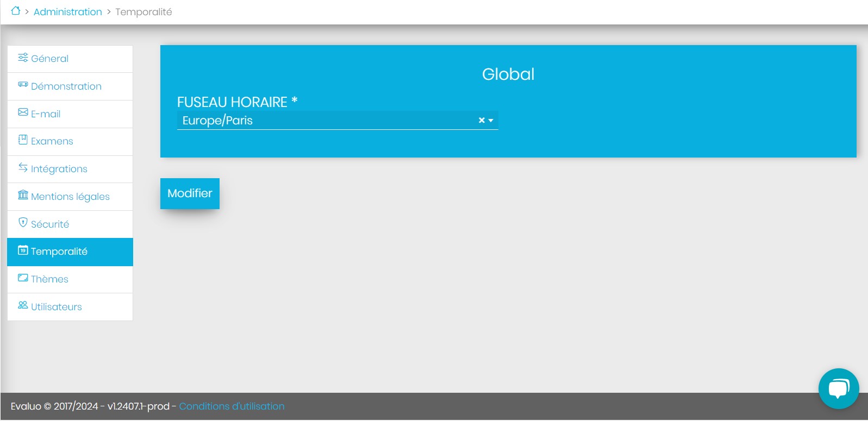Image resolution: width=868 pixels, height=421 pixels.
Task: Click the E-mail envelope icon
Action: 23,112
